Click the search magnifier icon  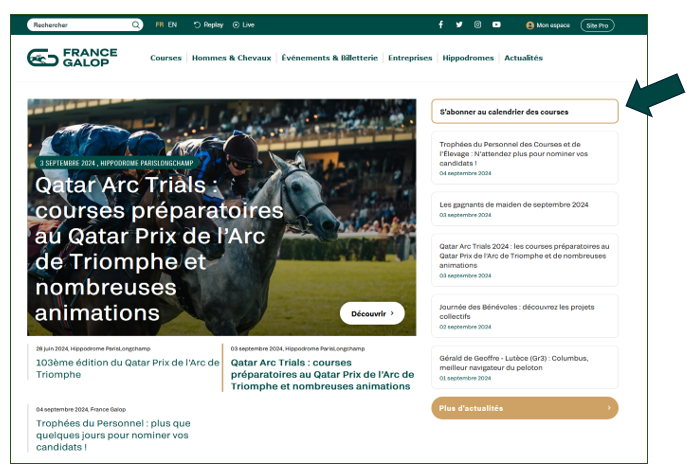pyautogui.click(x=136, y=25)
